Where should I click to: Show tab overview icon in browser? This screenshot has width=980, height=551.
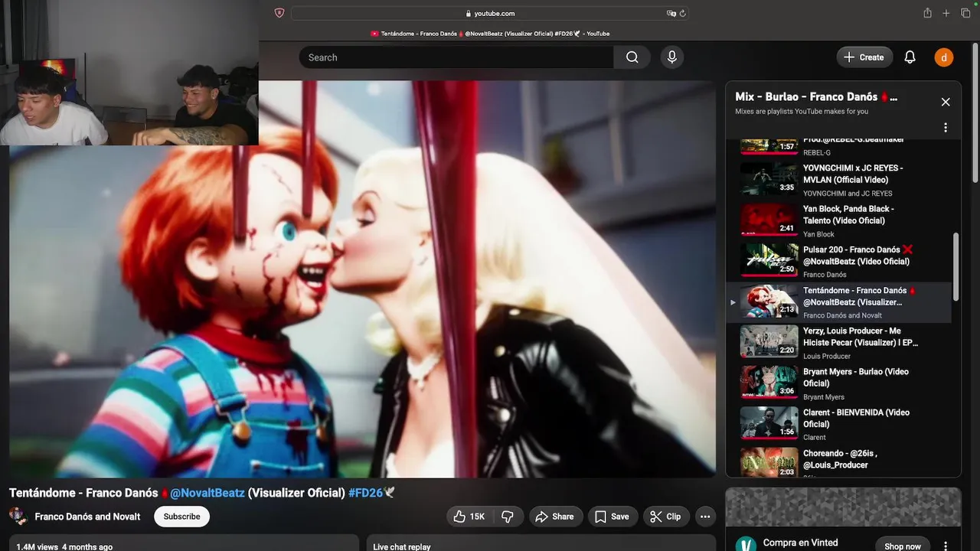click(965, 13)
